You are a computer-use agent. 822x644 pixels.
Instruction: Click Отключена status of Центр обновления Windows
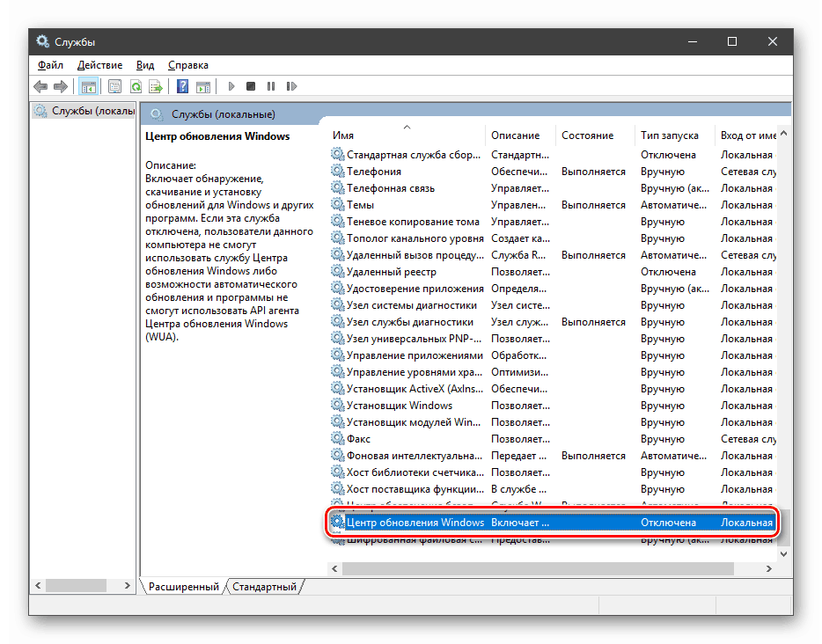(x=668, y=523)
